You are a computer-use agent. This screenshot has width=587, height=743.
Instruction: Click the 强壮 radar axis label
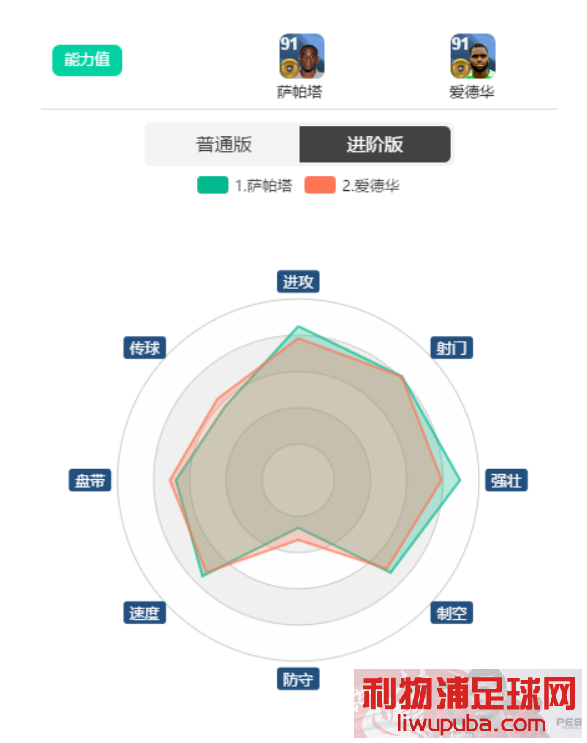(506, 480)
